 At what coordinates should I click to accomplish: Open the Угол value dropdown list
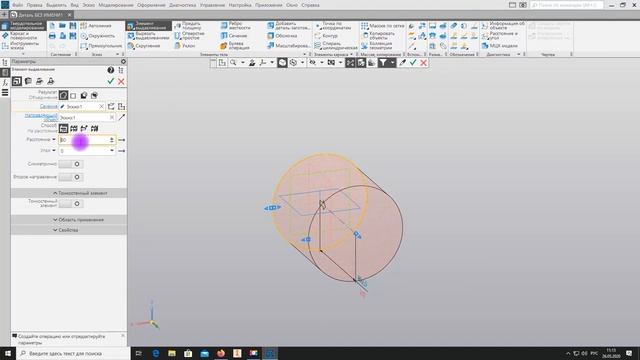point(112,151)
